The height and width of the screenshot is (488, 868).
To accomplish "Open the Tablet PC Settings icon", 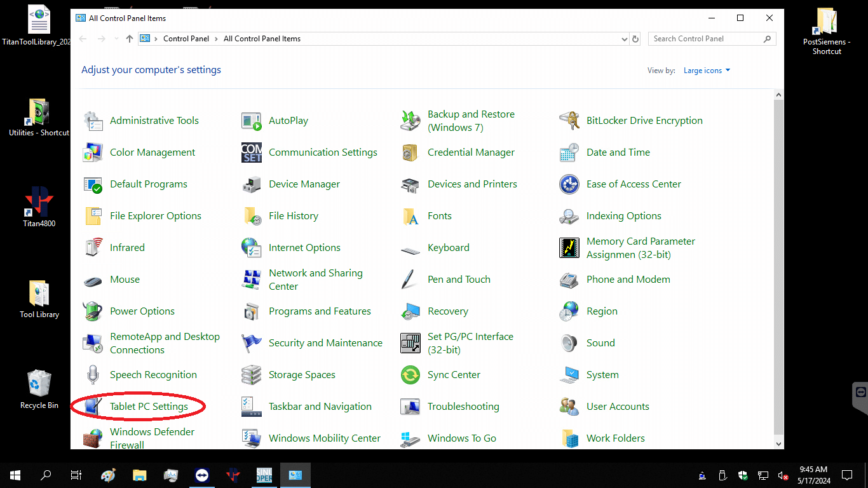I will tap(93, 407).
